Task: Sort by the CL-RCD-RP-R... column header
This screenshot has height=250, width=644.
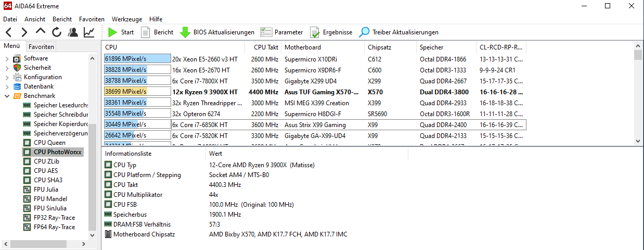Action: click(x=501, y=47)
